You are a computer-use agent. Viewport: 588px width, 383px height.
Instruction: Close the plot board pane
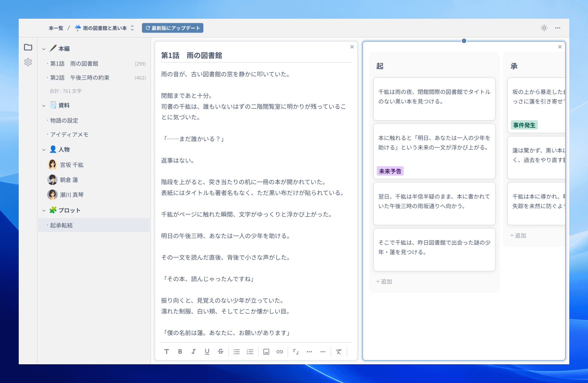[560, 47]
